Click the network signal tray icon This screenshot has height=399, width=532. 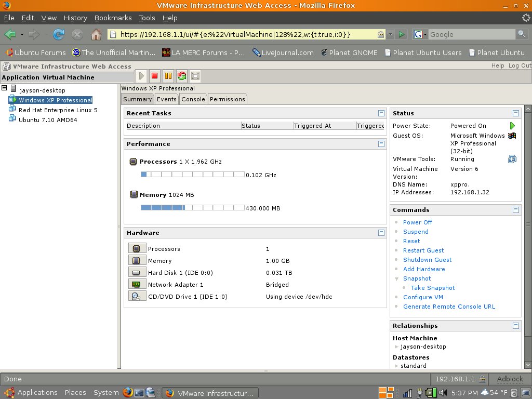(x=407, y=393)
